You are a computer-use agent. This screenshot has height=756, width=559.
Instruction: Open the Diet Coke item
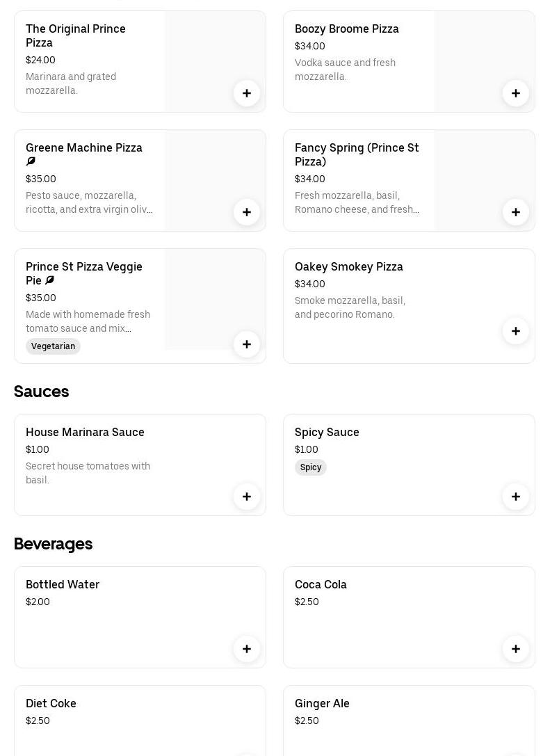coord(51,704)
